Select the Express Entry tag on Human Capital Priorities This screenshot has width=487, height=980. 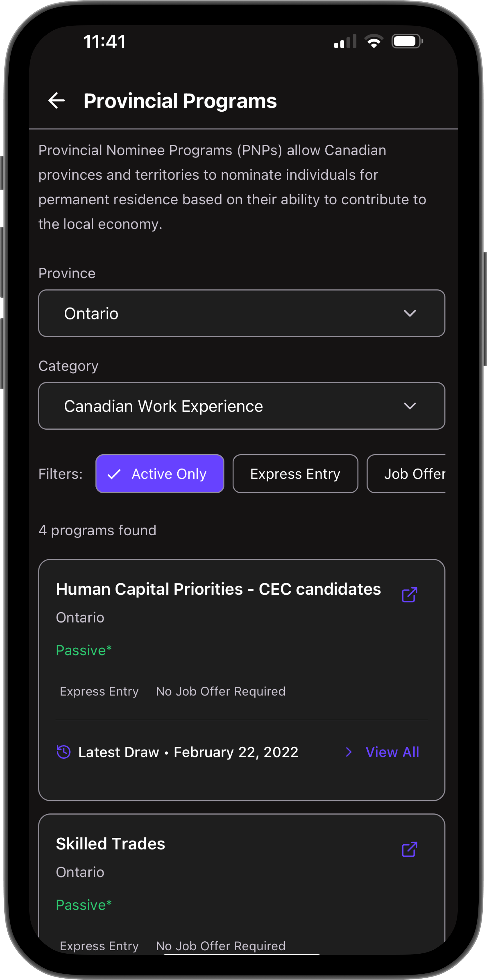click(x=99, y=691)
